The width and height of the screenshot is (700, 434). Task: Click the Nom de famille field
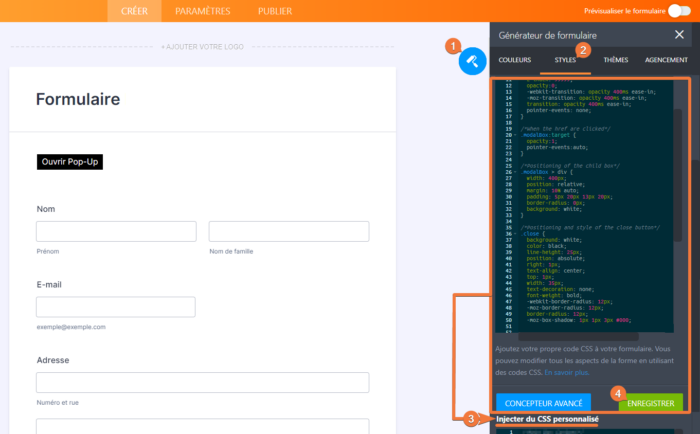[x=288, y=231]
